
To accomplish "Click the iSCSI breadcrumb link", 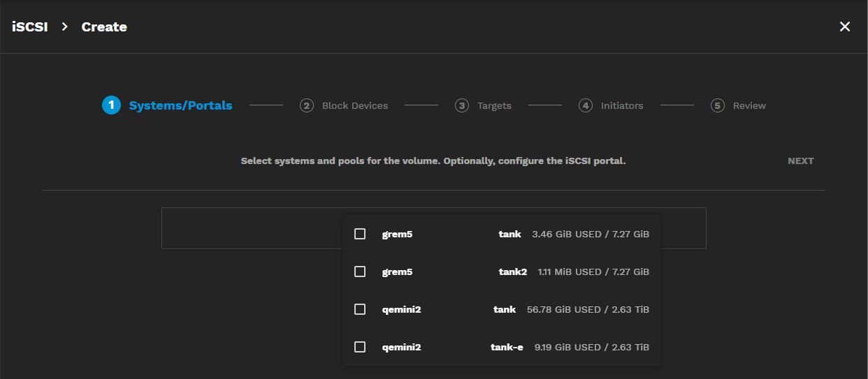I will (29, 27).
